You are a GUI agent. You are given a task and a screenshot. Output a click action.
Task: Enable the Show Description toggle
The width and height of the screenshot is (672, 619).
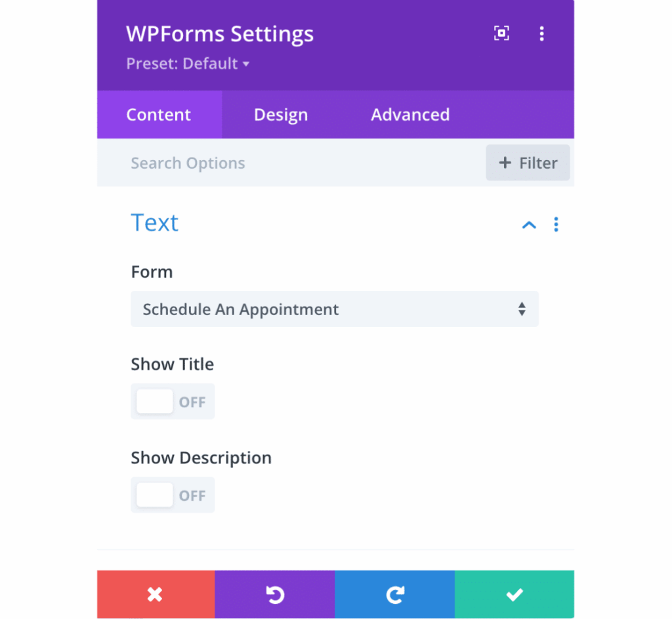coord(173,495)
